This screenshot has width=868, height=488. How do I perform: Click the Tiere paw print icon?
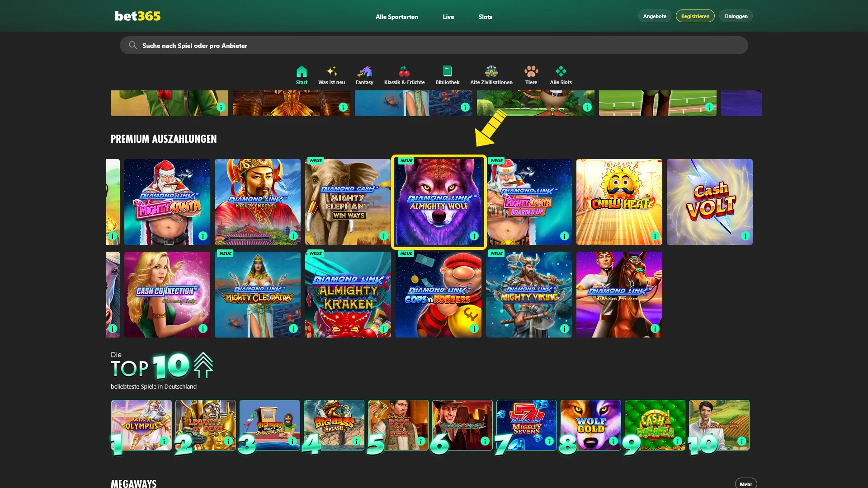click(x=531, y=72)
